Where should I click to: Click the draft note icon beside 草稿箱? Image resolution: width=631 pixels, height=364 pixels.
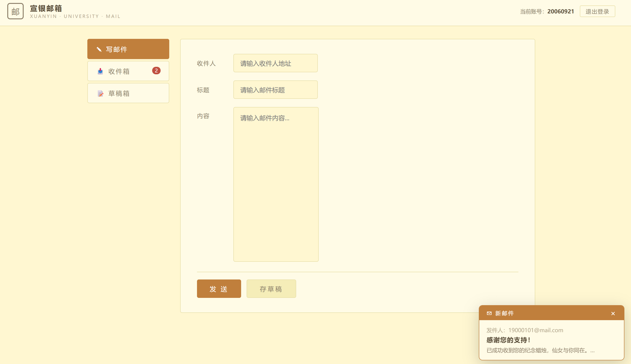tap(100, 94)
